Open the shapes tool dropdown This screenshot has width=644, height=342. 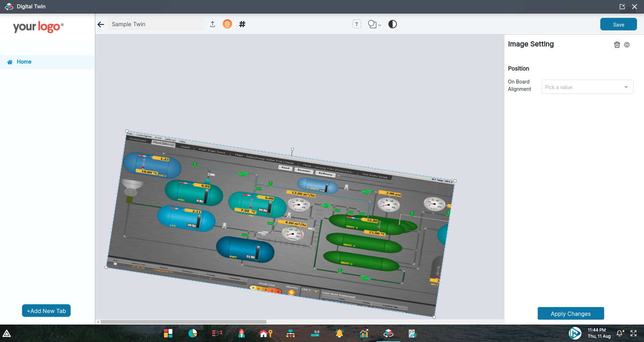click(x=374, y=24)
